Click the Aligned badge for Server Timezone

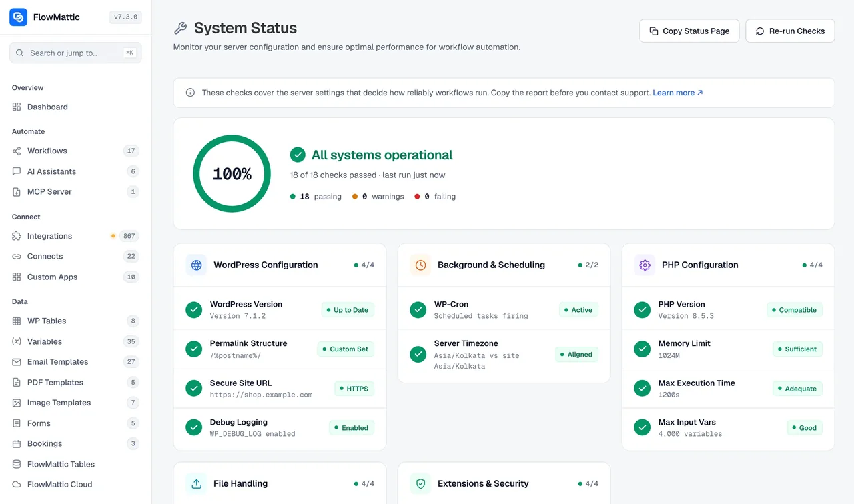[576, 355]
